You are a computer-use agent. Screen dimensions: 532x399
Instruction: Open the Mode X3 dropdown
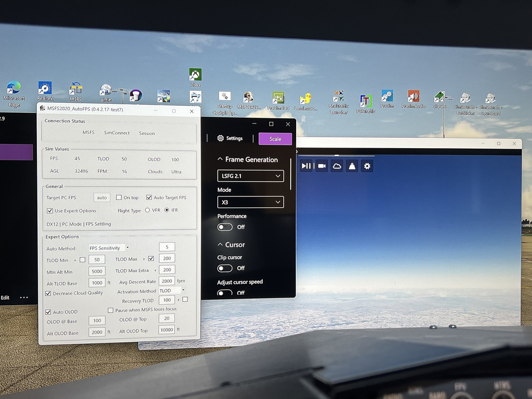(x=250, y=202)
